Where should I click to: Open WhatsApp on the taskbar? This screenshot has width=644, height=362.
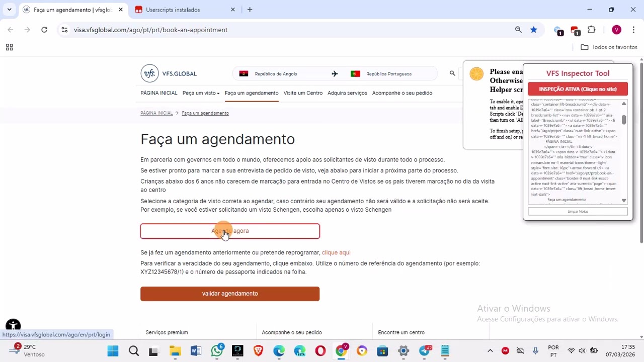pyautogui.click(x=217, y=350)
